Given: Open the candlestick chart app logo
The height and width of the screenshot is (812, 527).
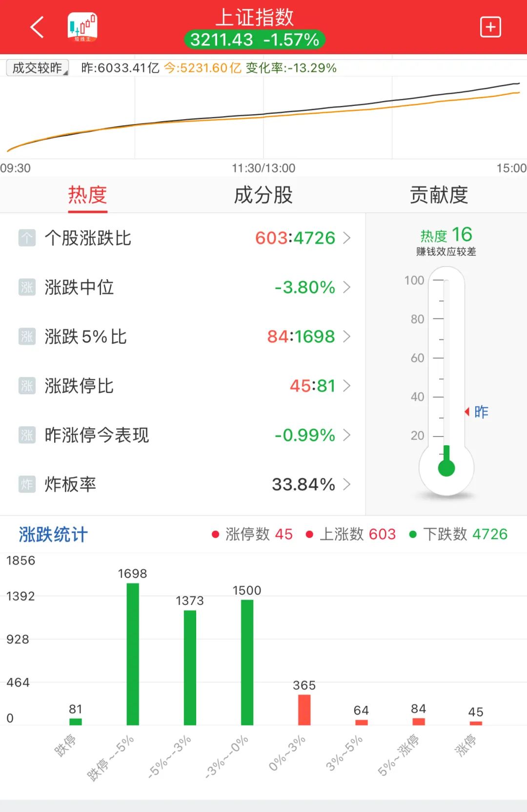Looking at the screenshot, I should 82,27.
